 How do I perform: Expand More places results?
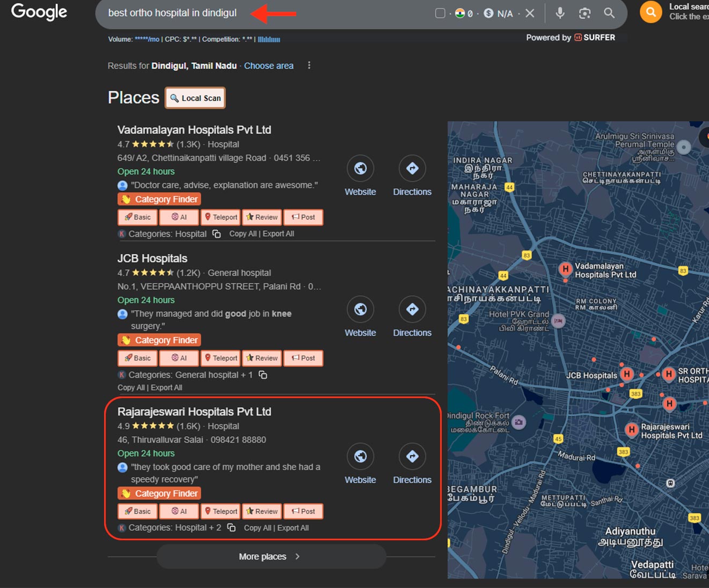coord(271,556)
